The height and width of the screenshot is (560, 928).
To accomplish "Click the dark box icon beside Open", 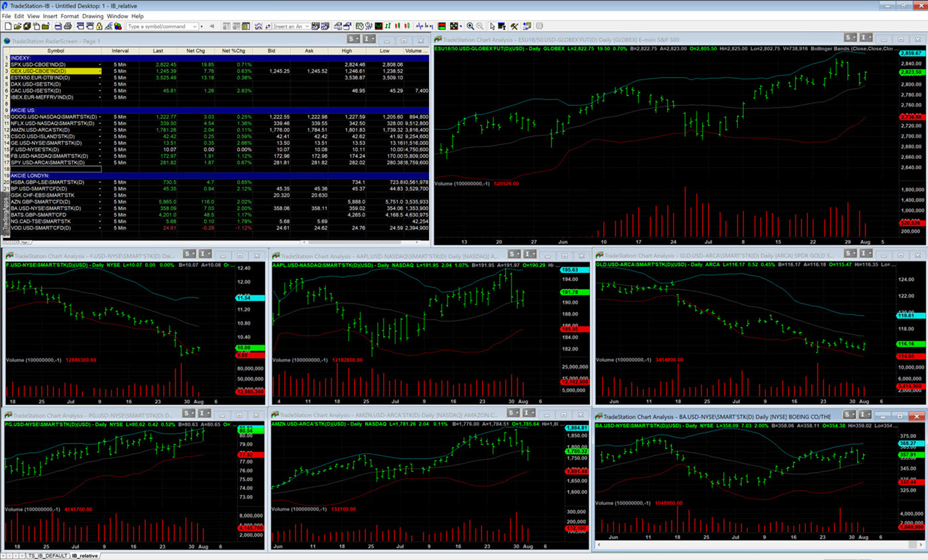I will tap(28, 27).
